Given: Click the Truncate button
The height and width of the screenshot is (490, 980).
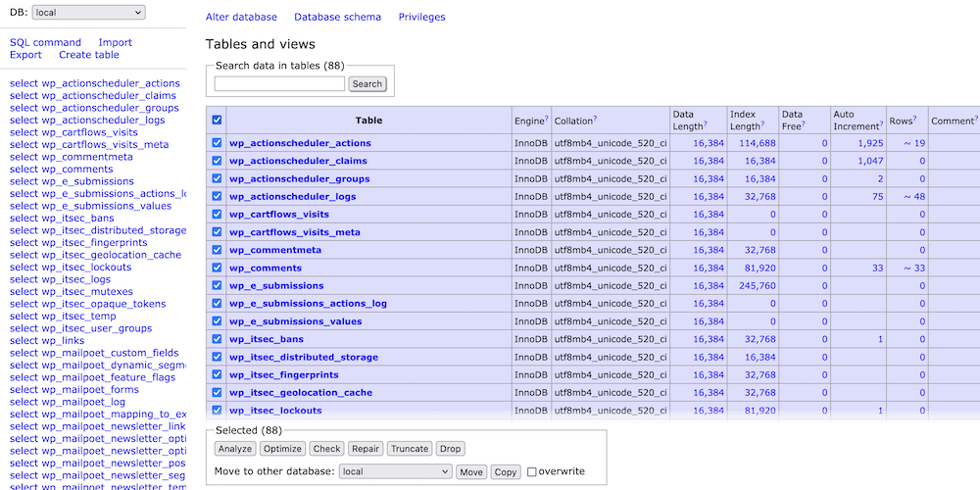Looking at the screenshot, I should click(x=410, y=449).
